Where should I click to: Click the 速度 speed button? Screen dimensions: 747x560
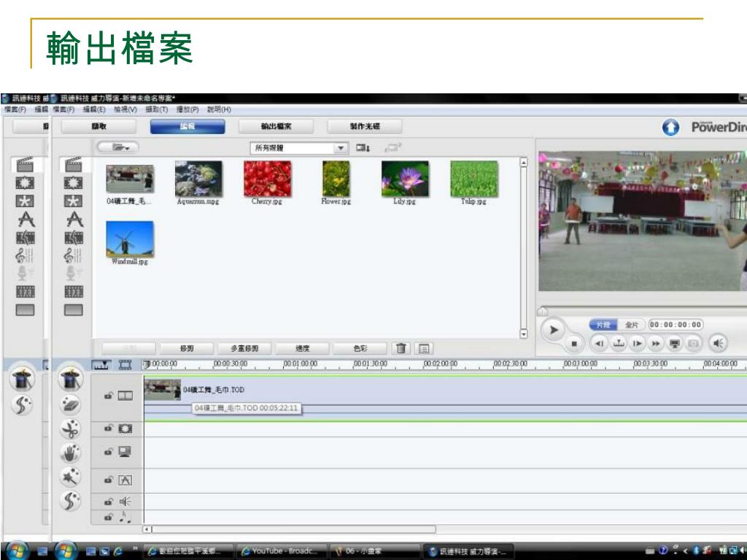(x=302, y=349)
